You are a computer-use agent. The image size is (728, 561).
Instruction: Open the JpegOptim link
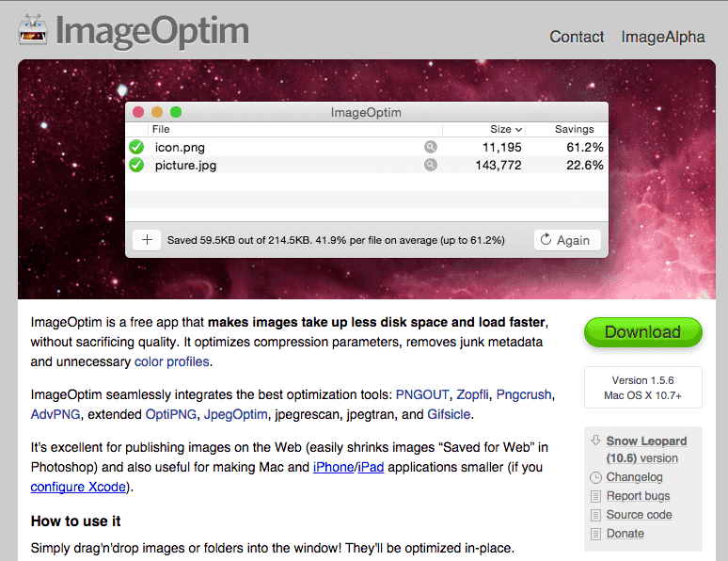tap(236, 414)
